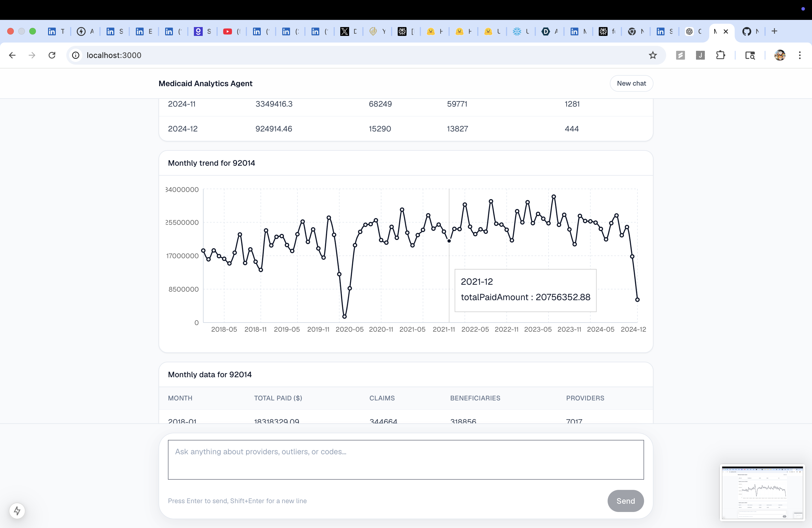Reload the localhost page
The width and height of the screenshot is (812, 528).
point(52,55)
